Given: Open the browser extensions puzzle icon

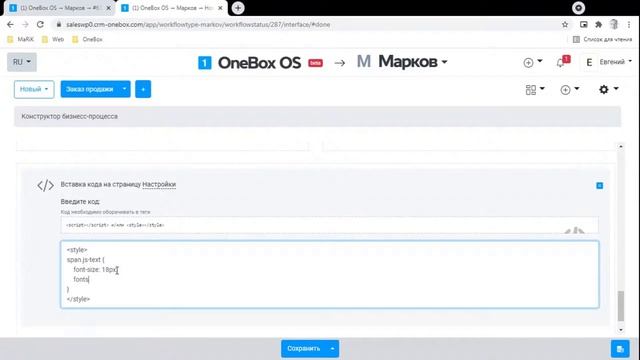Looking at the screenshot, I should [x=598, y=24].
